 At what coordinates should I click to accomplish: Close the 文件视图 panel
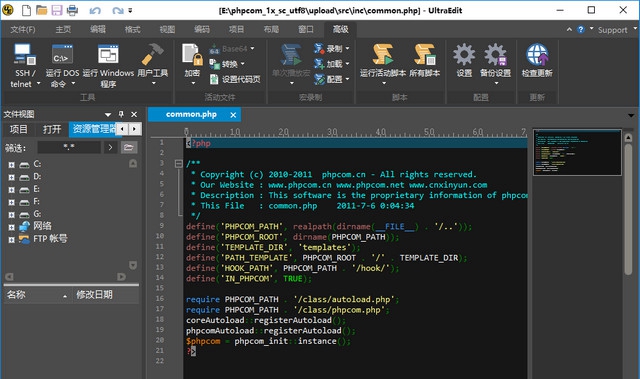point(134,114)
